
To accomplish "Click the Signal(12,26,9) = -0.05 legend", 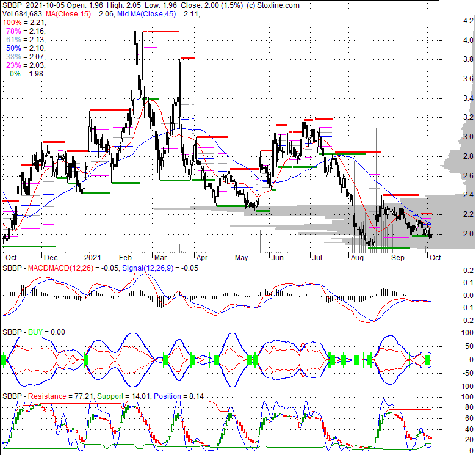I will 160,268.
